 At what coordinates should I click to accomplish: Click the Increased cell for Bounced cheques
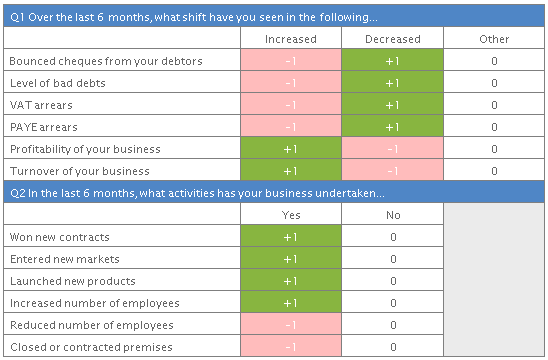[x=291, y=61]
